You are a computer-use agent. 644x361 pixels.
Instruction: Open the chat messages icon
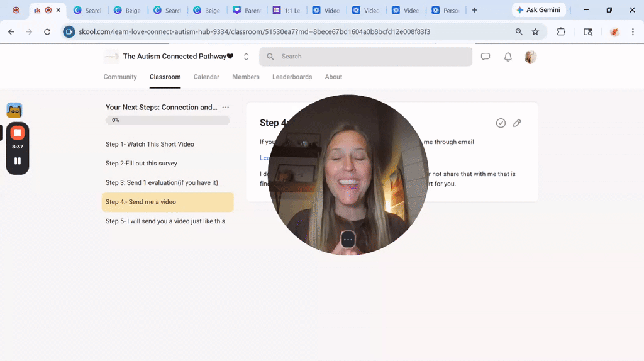[x=486, y=57]
